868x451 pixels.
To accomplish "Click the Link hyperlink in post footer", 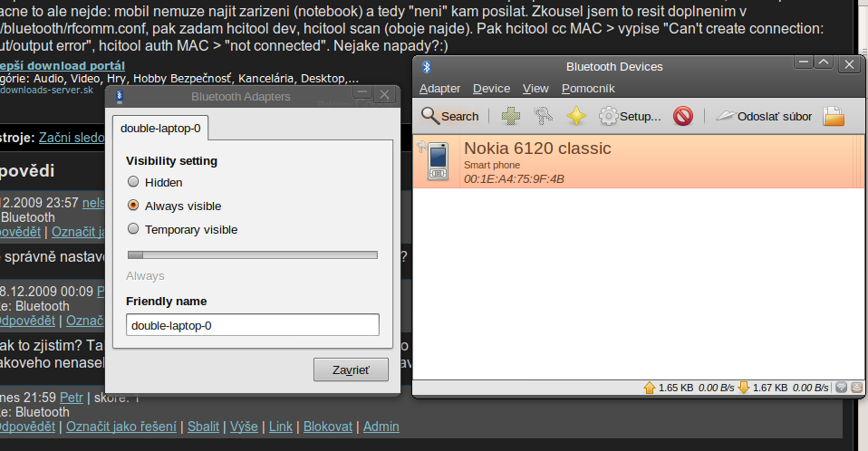I will pos(281,427).
